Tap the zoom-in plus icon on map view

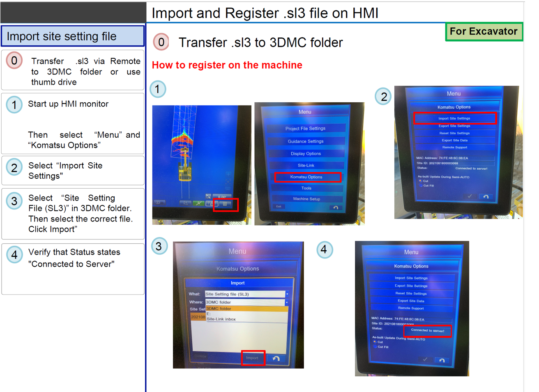tap(228, 174)
